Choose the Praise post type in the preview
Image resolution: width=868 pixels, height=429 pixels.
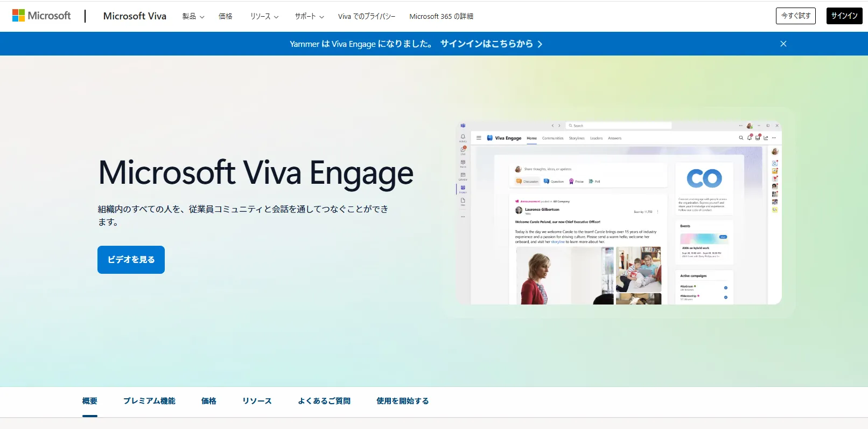(x=576, y=182)
